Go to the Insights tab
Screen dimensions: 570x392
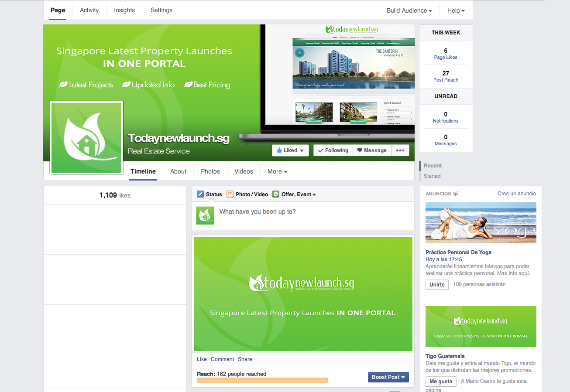click(124, 10)
